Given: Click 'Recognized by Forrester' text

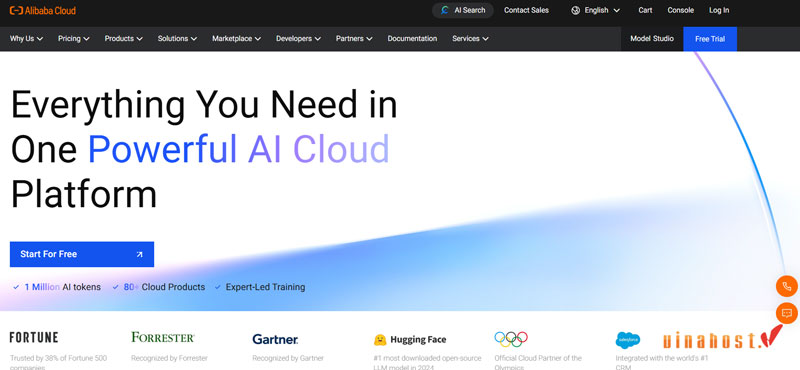Looking at the screenshot, I should coord(169,358).
